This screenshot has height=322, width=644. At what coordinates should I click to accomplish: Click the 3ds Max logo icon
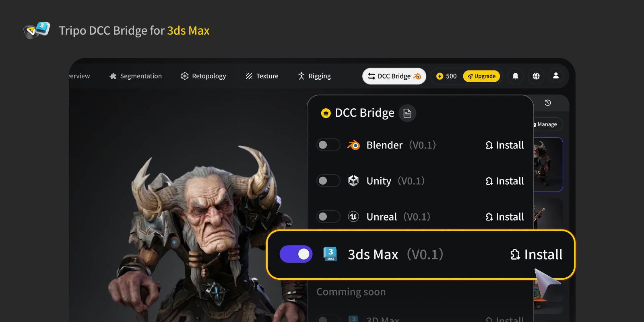click(330, 254)
